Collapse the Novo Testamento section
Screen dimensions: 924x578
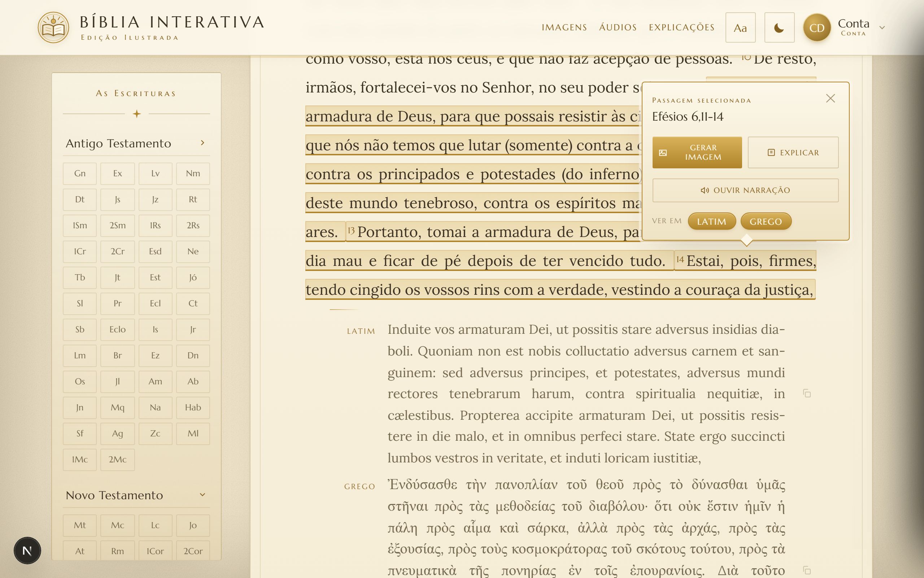[x=136, y=495]
